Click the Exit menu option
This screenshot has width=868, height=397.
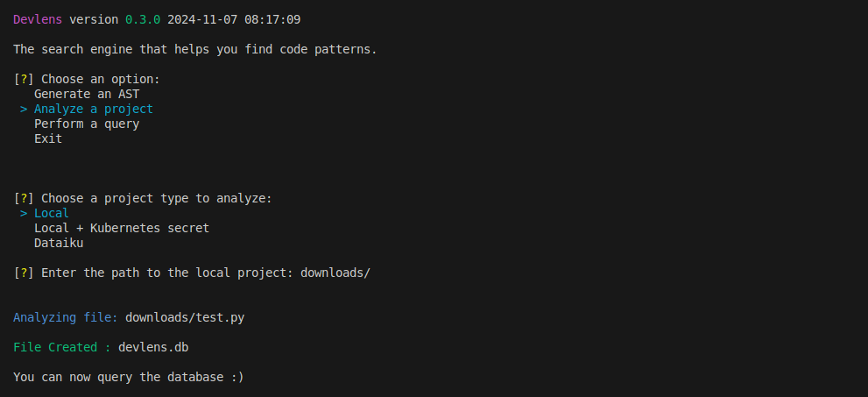tap(48, 138)
